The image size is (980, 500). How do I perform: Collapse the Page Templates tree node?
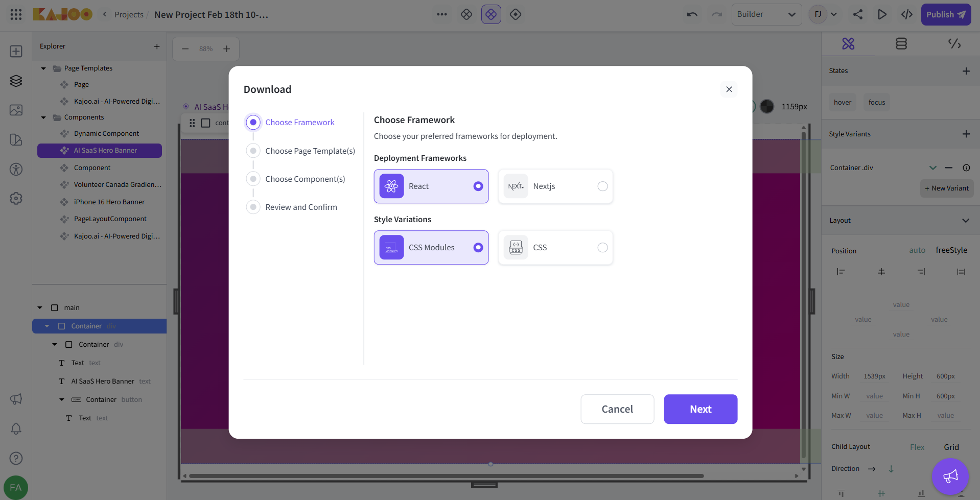click(x=43, y=68)
